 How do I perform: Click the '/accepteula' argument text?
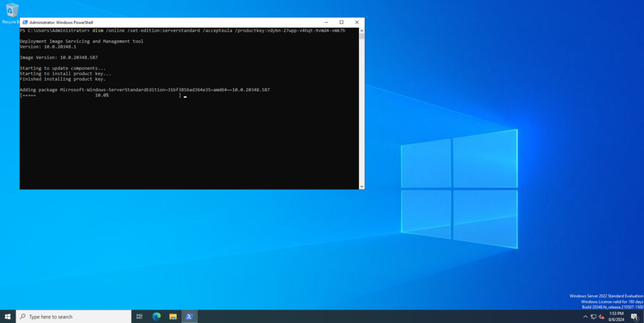coord(217,30)
